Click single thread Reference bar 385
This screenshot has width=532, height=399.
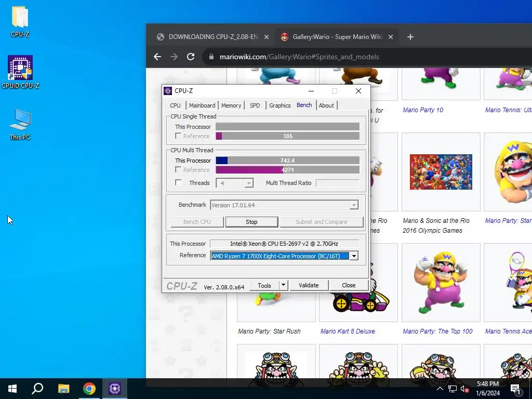[x=287, y=136]
